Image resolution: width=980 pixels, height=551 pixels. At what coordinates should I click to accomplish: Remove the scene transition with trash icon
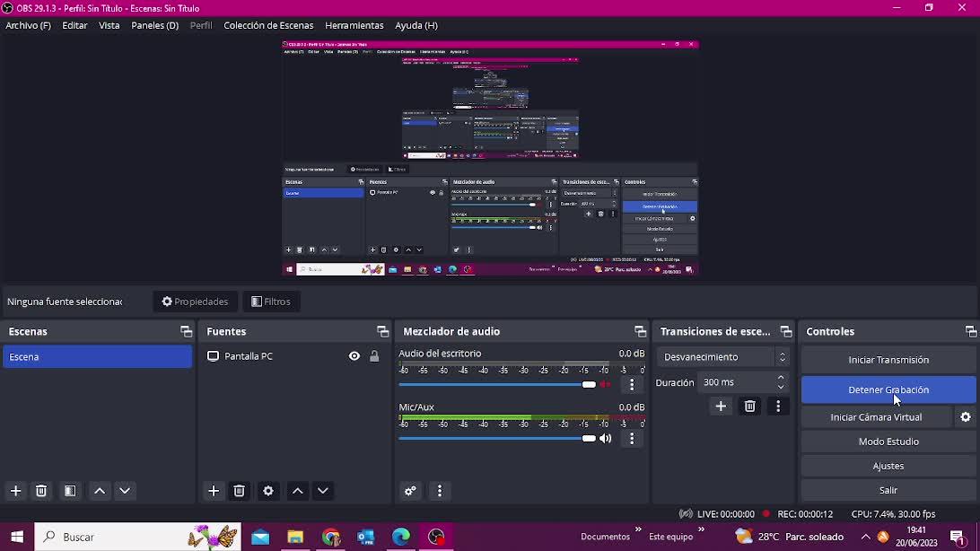749,407
